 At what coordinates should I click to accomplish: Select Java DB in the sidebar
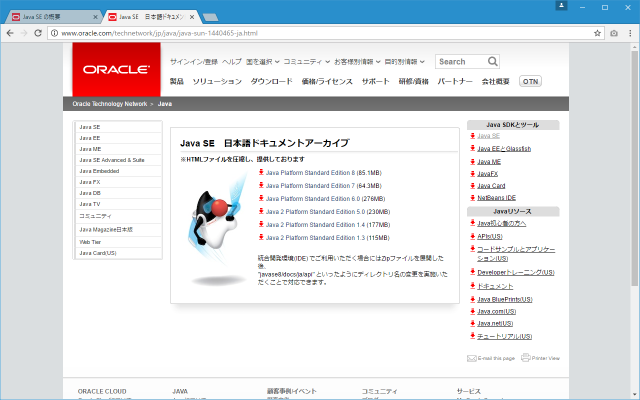(x=118, y=193)
